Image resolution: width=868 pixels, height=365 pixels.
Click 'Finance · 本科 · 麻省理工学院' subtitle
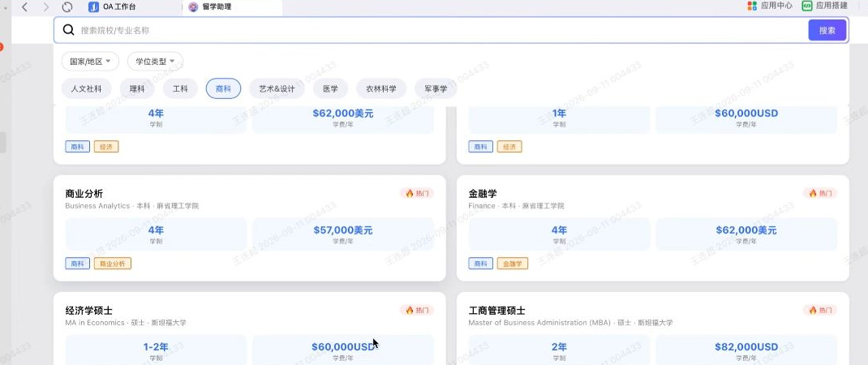click(x=516, y=206)
